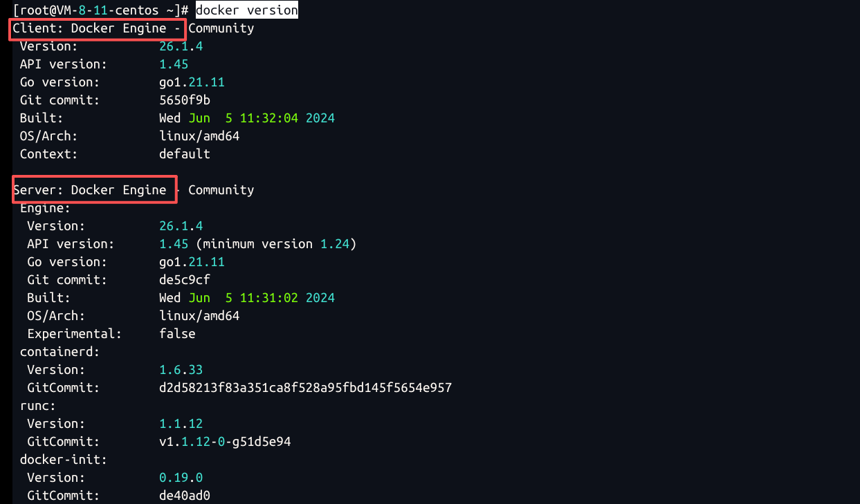Click Experimental value 'false'
860x504 pixels.
pyautogui.click(x=177, y=334)
